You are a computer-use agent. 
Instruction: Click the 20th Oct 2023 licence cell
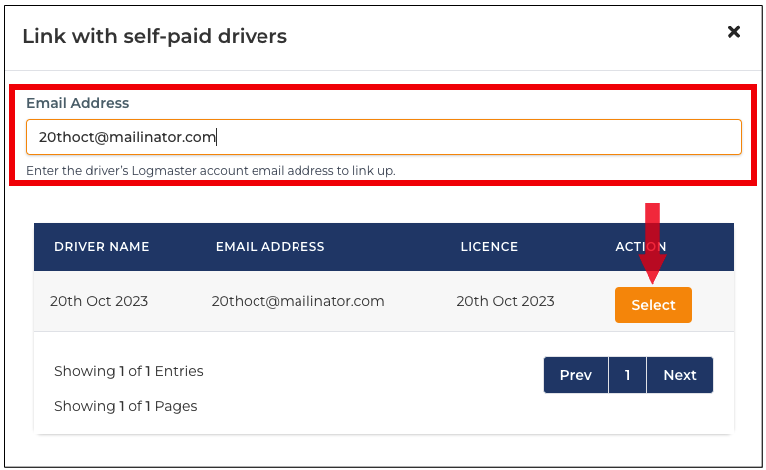[506, 301]
